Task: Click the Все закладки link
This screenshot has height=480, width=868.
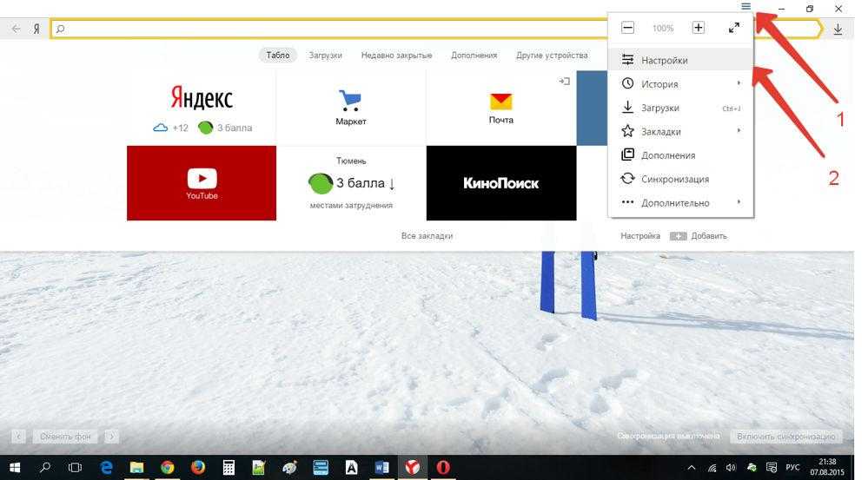Action: (427, 236)
